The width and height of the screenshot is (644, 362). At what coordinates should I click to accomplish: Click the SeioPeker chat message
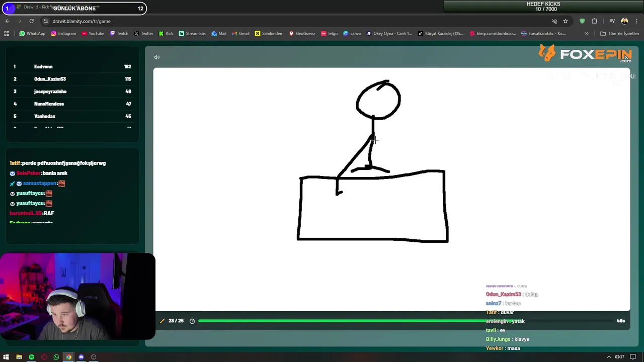[x=39, y=173]
